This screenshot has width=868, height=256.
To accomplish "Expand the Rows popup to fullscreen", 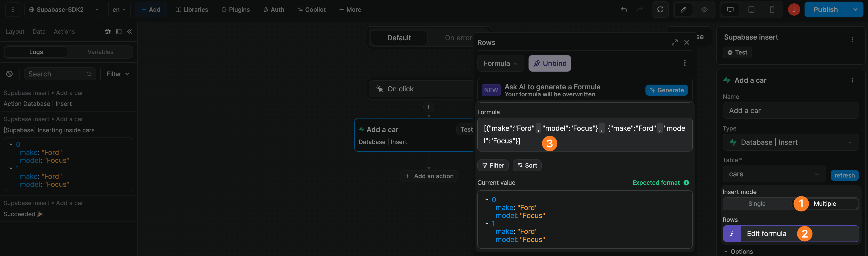I will point(675,42).
